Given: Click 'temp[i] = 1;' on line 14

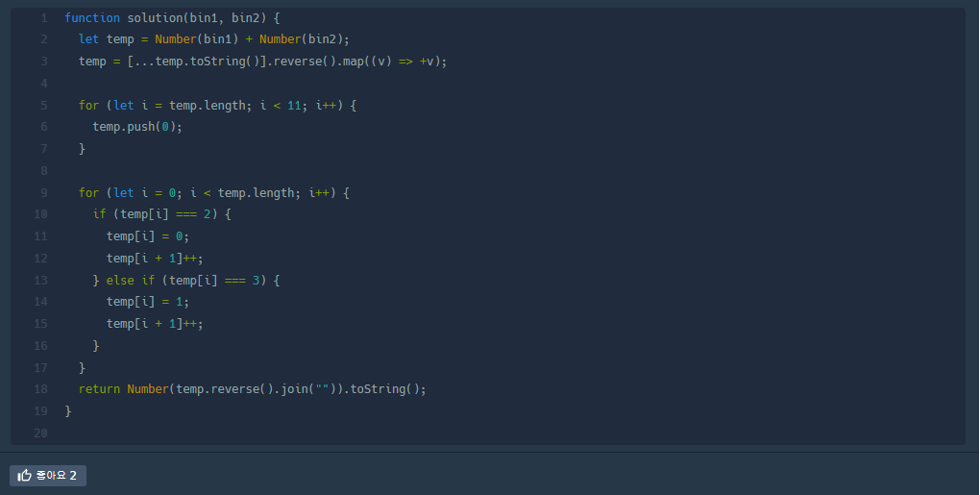Looking at the screenshot, I should coord(148,302).
